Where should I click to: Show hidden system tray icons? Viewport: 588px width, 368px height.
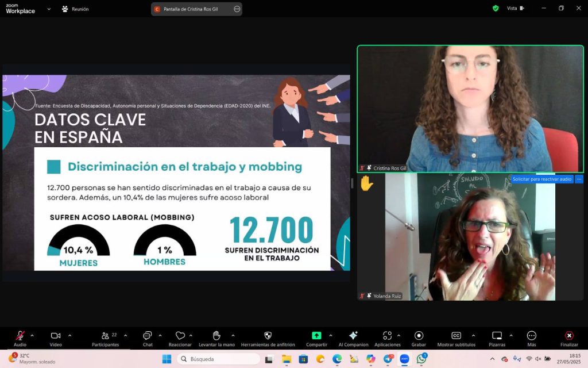tap(492, 359)
